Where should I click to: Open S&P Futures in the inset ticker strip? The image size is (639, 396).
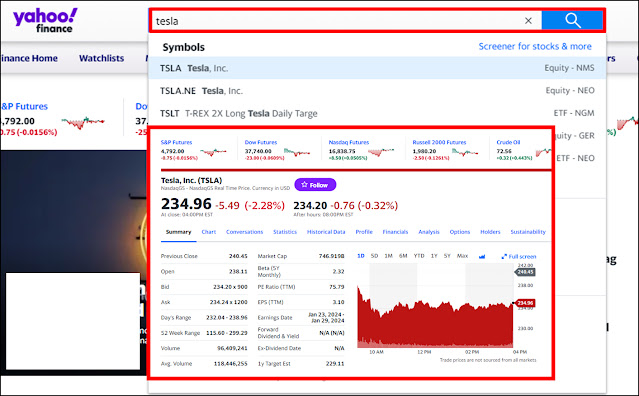(x=176, y=142)
